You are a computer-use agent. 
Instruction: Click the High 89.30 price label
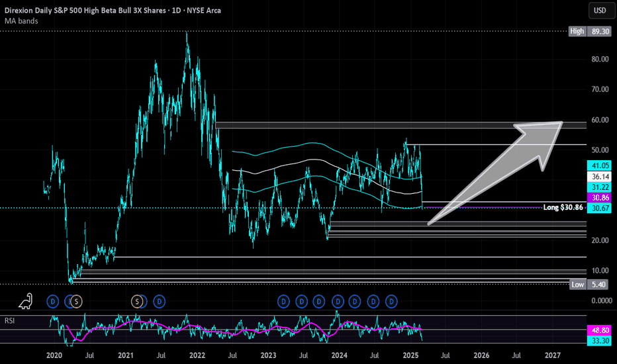point(590,31)
